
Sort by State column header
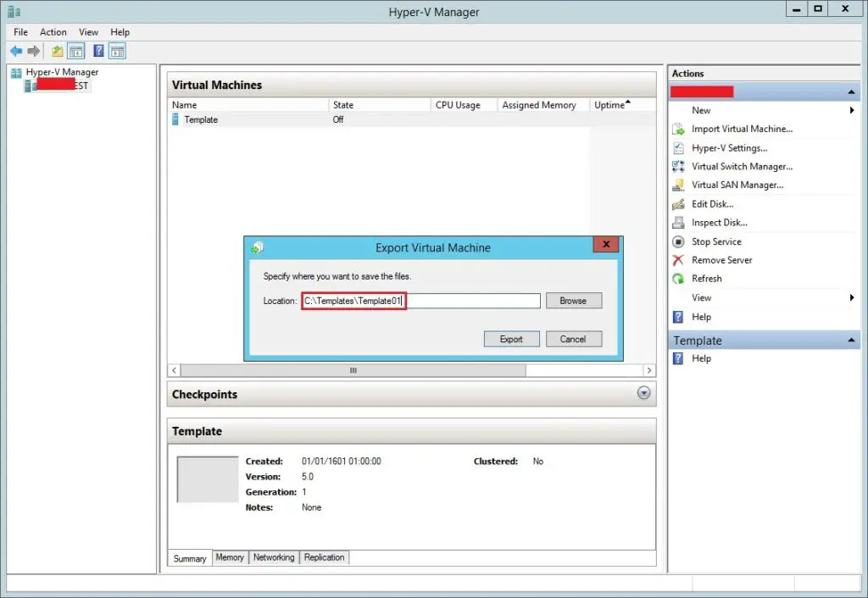379,105
